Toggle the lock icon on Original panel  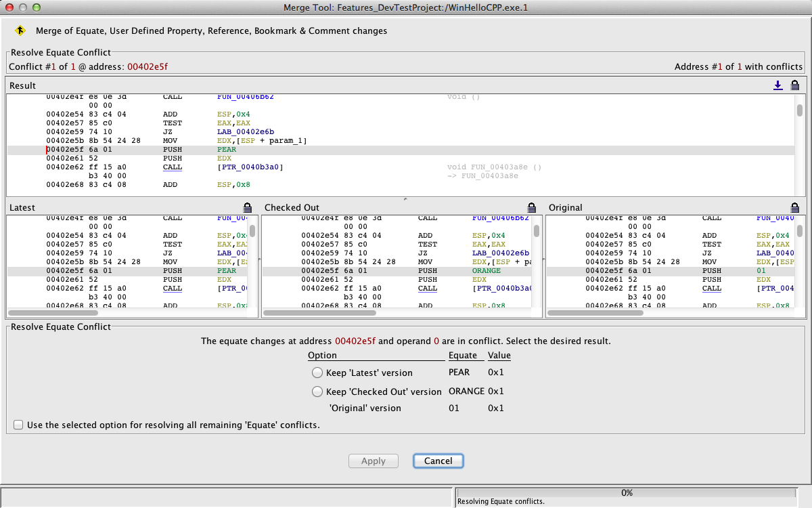point(794,207)
